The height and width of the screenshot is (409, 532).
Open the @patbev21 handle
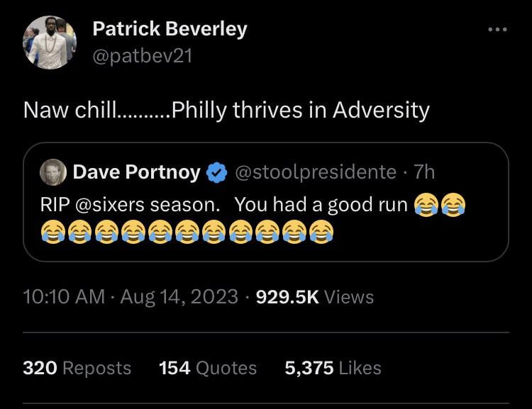coord(143,56)
